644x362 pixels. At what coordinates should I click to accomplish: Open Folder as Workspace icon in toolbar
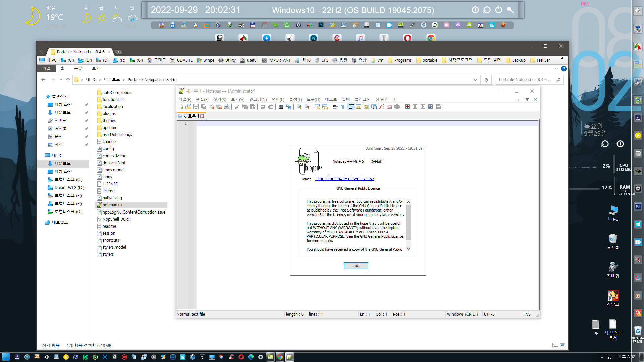pos(389,107)
